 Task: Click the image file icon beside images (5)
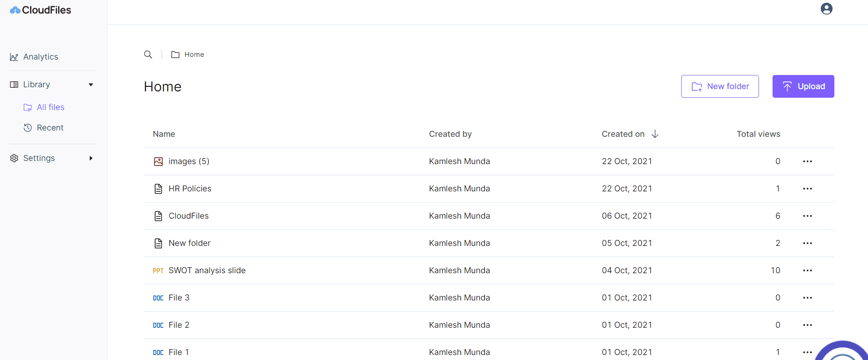(x=158, y=161)
